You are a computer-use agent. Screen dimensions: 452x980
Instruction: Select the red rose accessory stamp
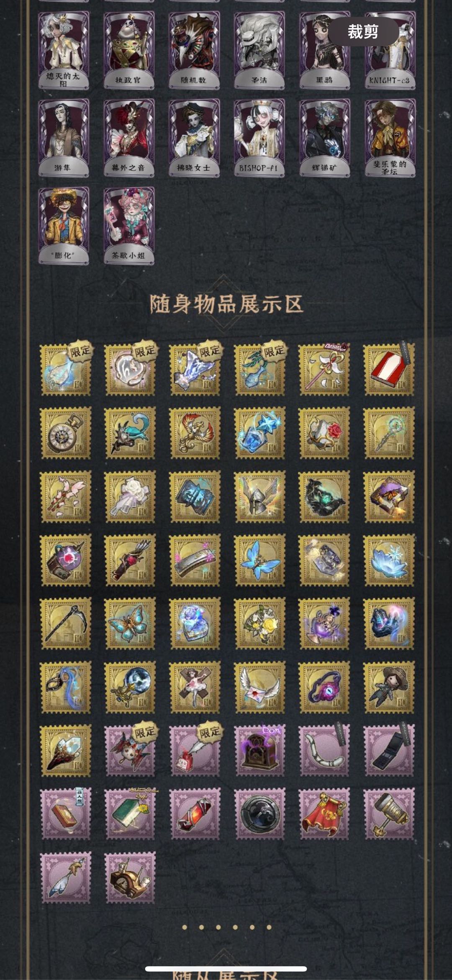tap(324, 433)
